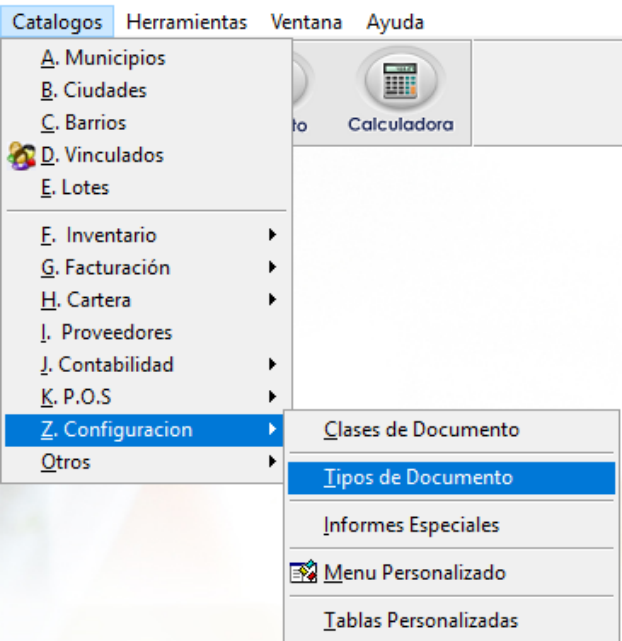Screen dimensions: 622x641
Task: Expand Otros submenu
Action: (145, 462)
